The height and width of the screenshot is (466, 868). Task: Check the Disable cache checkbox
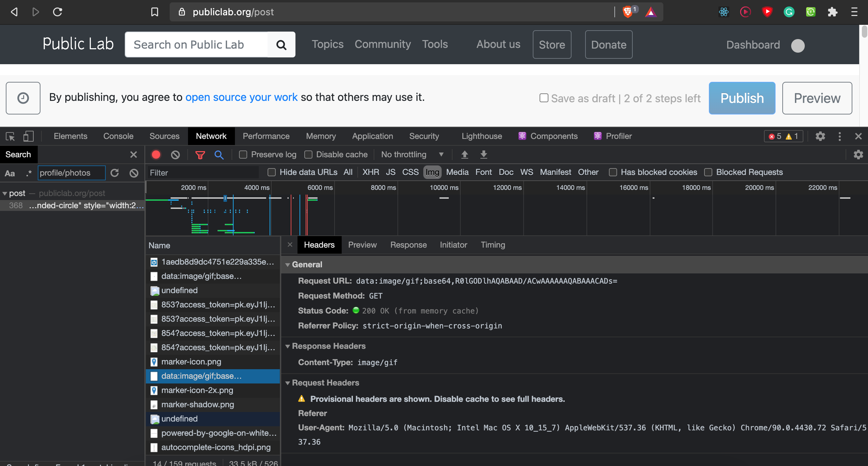click(x=308, y=155)
